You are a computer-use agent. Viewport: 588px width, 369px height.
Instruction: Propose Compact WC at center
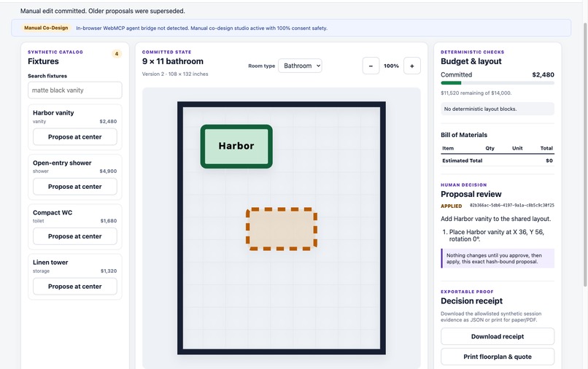75,236
